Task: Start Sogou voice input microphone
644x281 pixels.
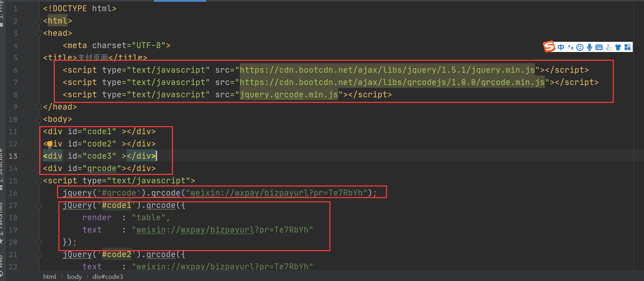Action: point(590,47)
